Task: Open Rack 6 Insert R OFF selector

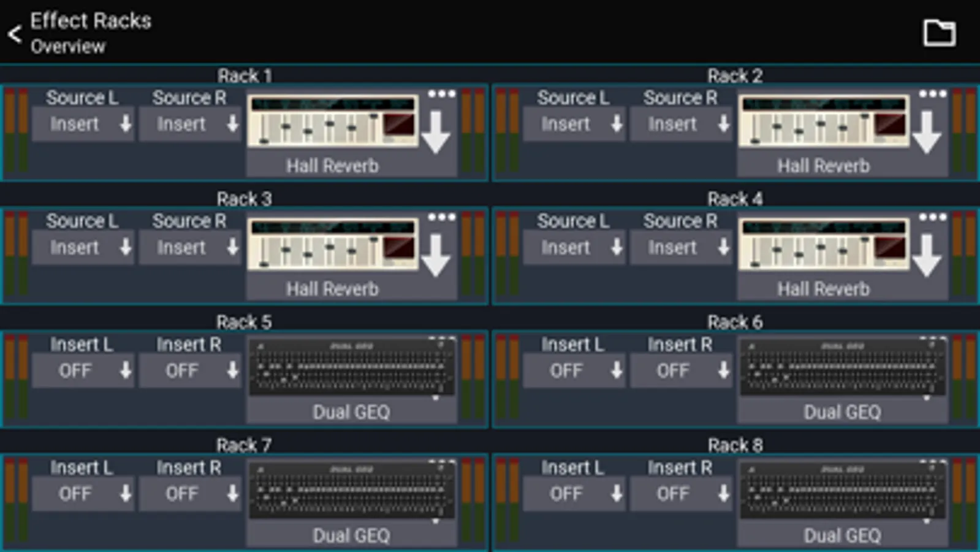Action: (680, 371)
